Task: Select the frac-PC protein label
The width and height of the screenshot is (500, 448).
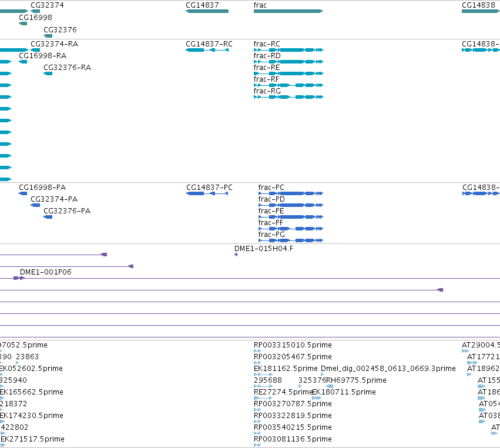Action: tap(271, 188)
